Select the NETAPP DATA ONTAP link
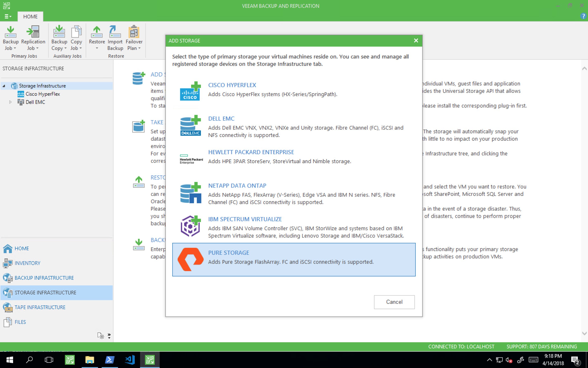 pos(237,186)
